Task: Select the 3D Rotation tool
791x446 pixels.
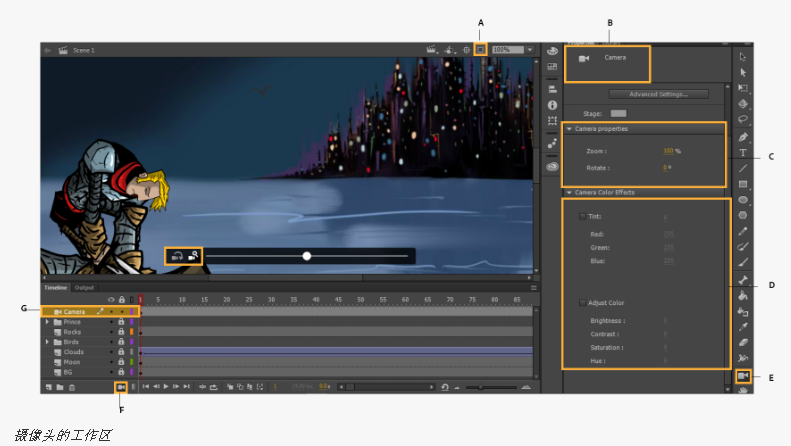Action: point(743,104)
